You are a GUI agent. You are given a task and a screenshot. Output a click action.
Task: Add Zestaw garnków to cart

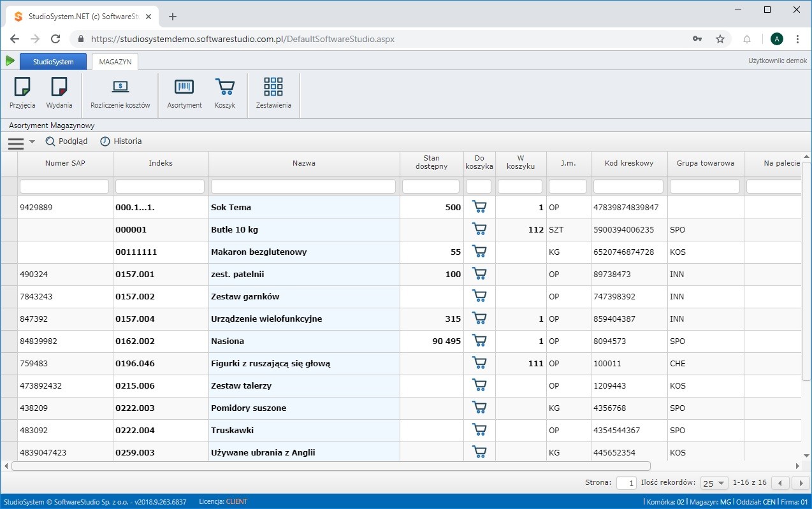479,296
